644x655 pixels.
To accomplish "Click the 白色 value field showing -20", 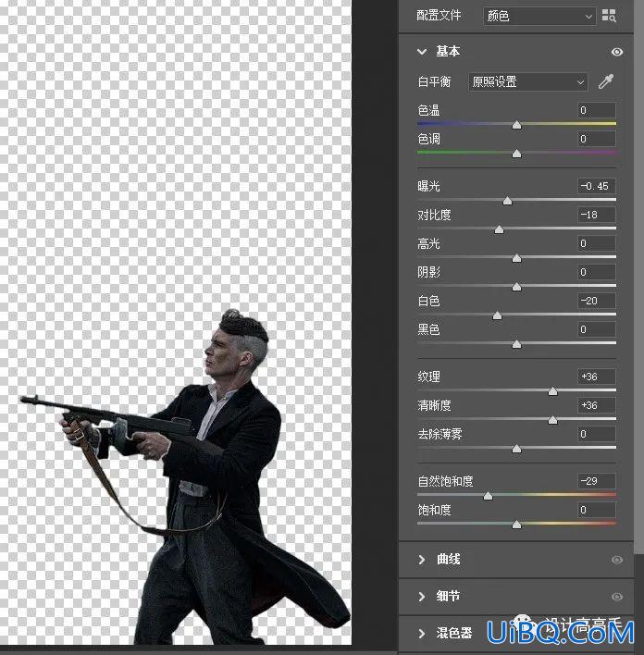I will click(597, 301).
